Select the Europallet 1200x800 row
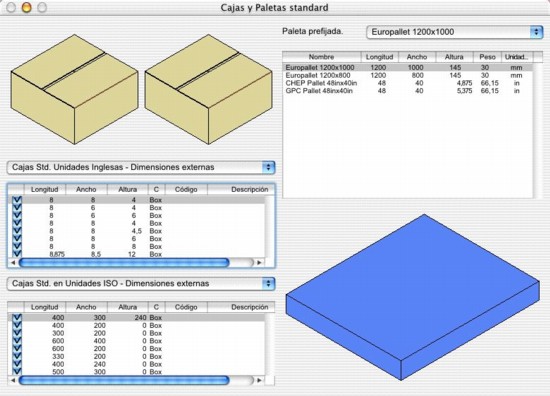The width and height of the screenshot is (550, 396). (408, 75)
